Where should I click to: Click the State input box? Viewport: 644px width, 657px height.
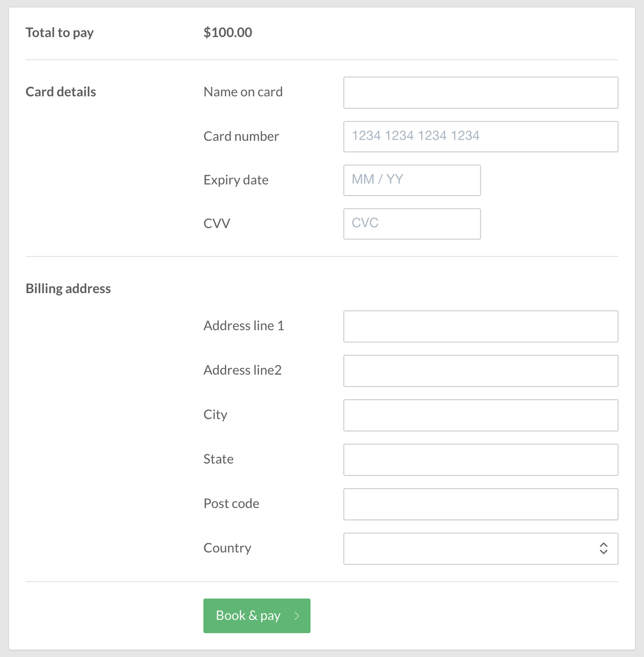pyautogui.click(x=481, y=460)
